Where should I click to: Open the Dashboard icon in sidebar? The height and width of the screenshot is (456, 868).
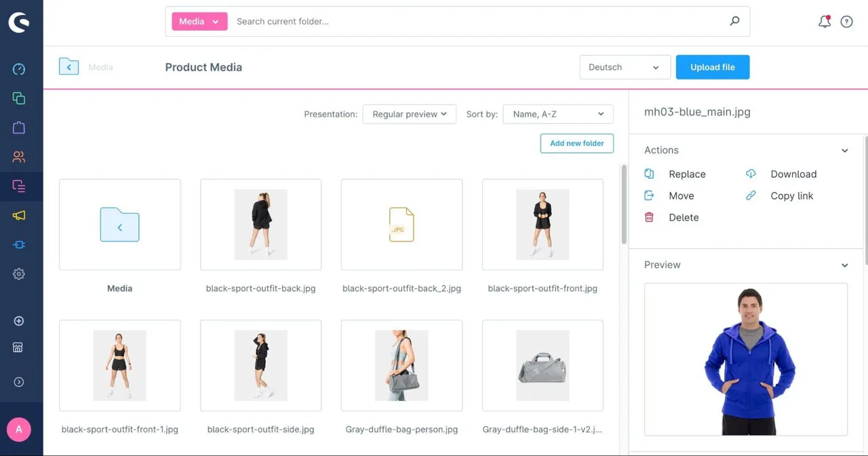click(19, 69)
